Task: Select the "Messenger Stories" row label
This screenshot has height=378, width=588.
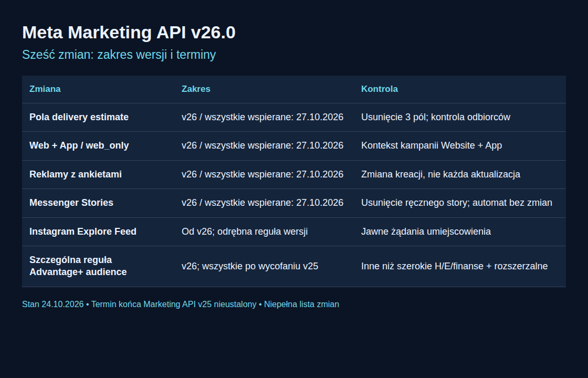Action: pyautogui.click(x=71, y=203)
